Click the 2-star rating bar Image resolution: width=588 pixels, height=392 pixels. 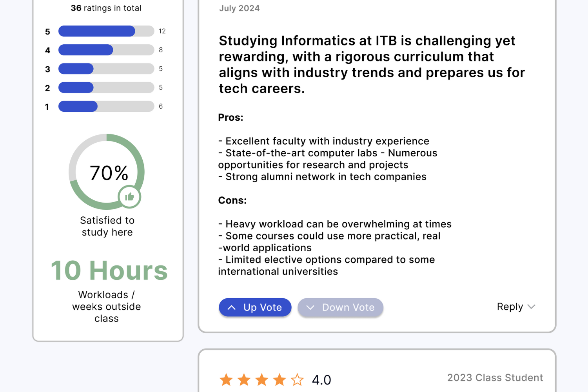[106, 87]
